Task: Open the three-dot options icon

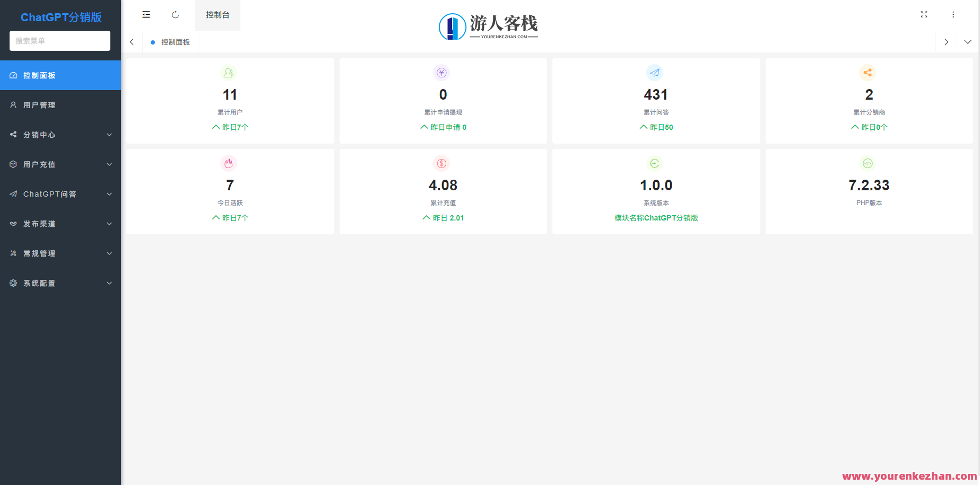Action: tap(953, 14)
